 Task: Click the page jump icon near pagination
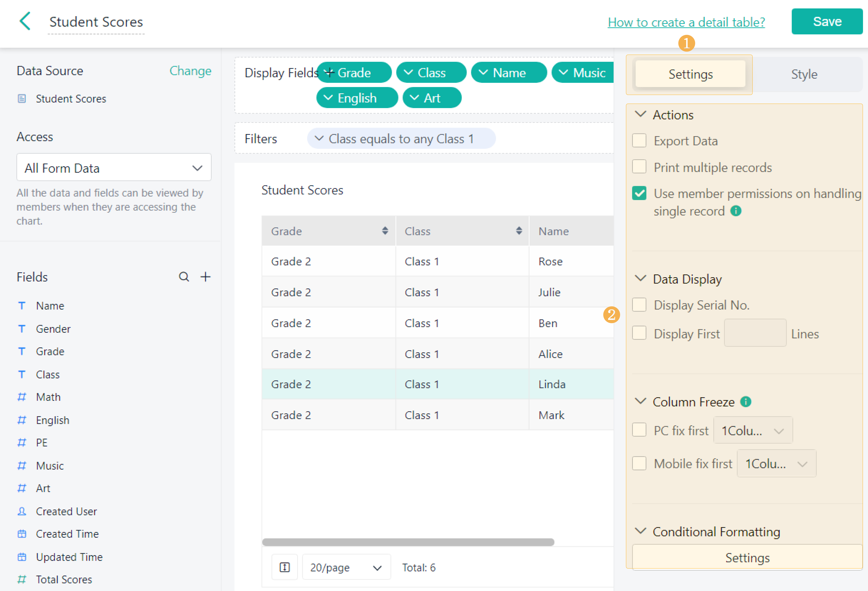click(x=285, y=567)
